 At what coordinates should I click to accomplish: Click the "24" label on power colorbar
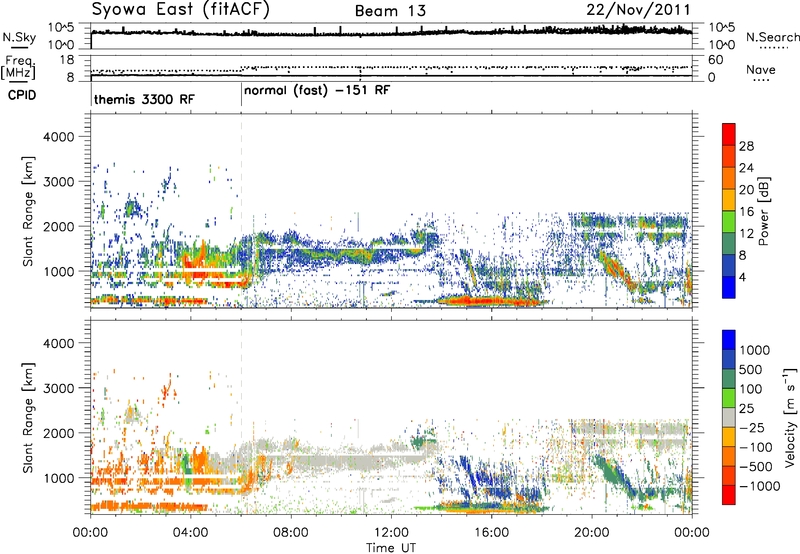click(x=746, y=168)
